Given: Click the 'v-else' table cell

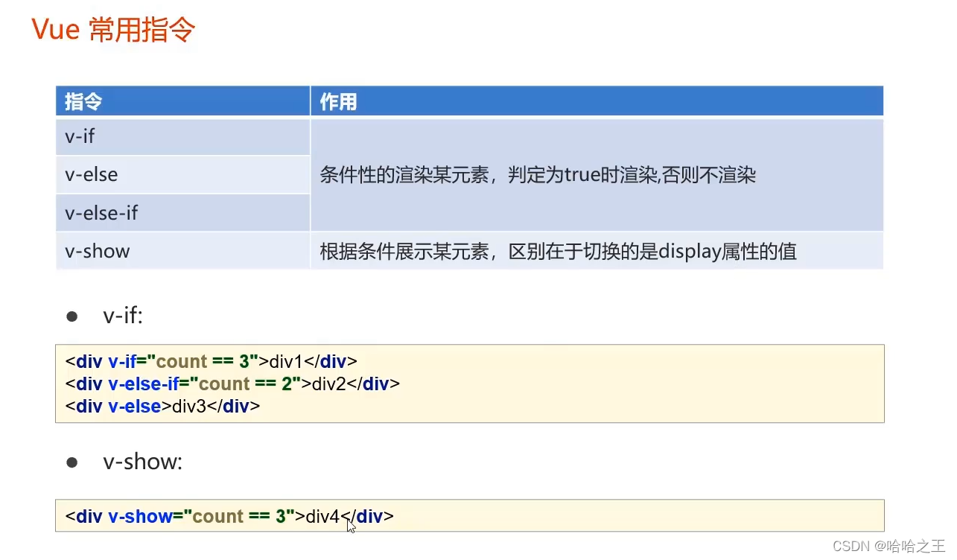Looking at the screenshot, I should [182, 175].
